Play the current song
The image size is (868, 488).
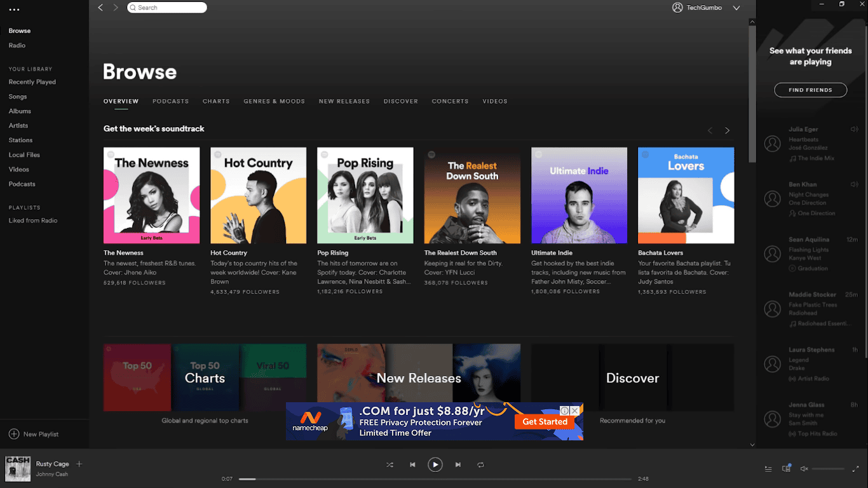435,465
